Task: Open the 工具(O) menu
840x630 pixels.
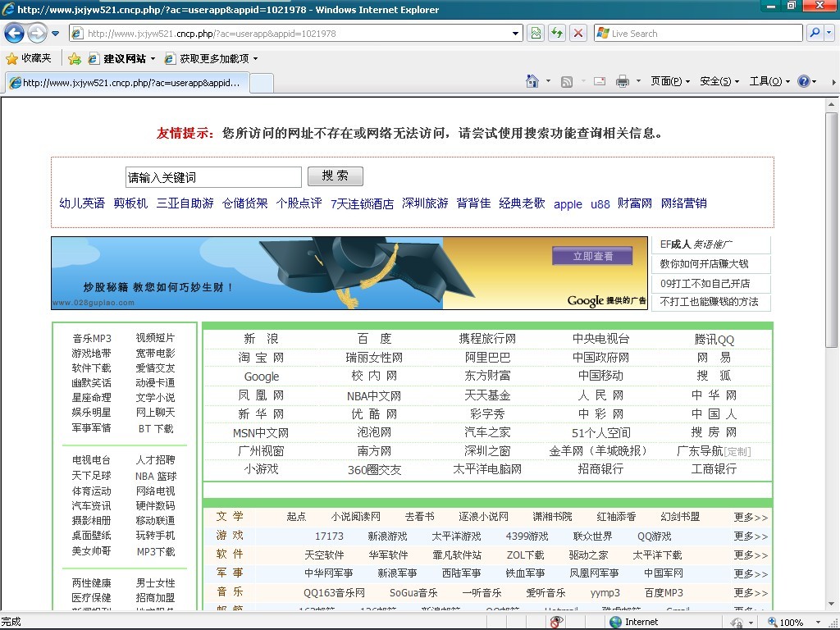Action: coord(769,81)
